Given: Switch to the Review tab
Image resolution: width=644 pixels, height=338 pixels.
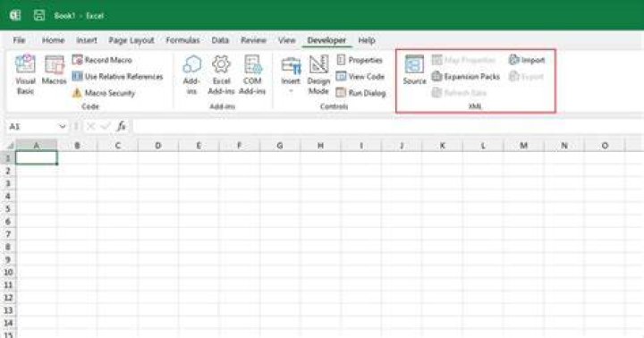Looking at the screenshot, I should 253,40.
